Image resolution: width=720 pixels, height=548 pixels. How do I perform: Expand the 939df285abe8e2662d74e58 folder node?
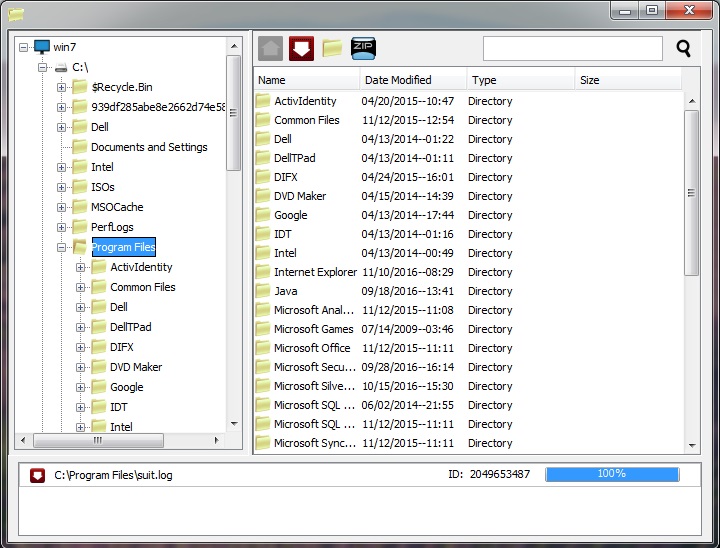pos(61,107)
